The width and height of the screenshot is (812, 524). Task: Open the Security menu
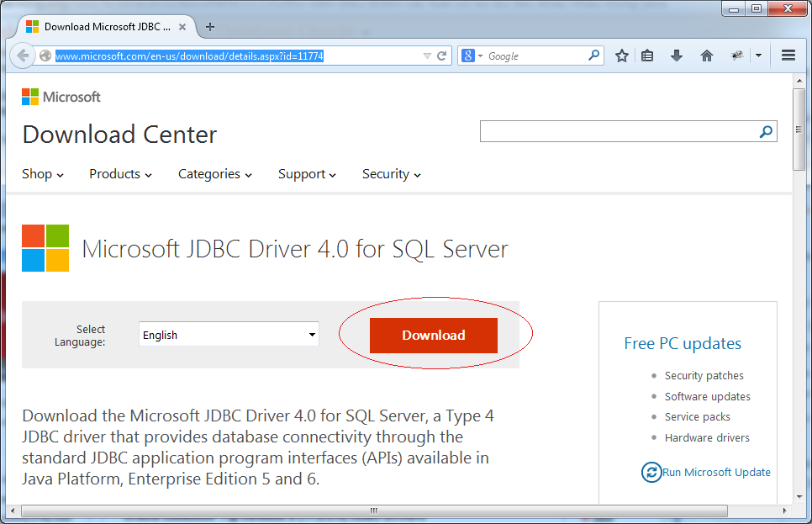[x=392, y=174]
